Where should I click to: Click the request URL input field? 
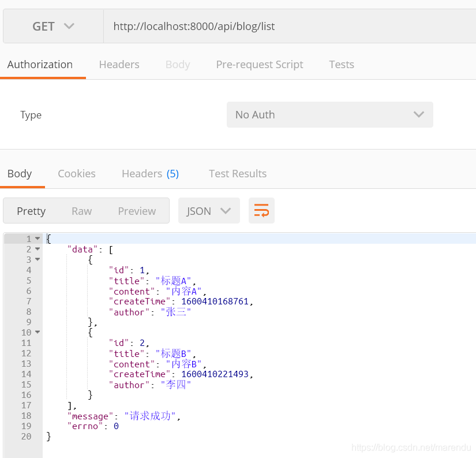click(x=290, y=26)
